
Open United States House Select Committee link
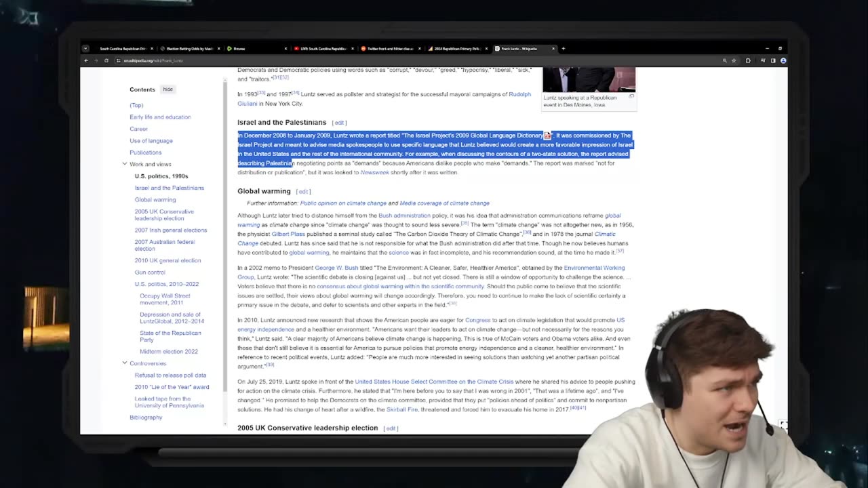point(434,382)
